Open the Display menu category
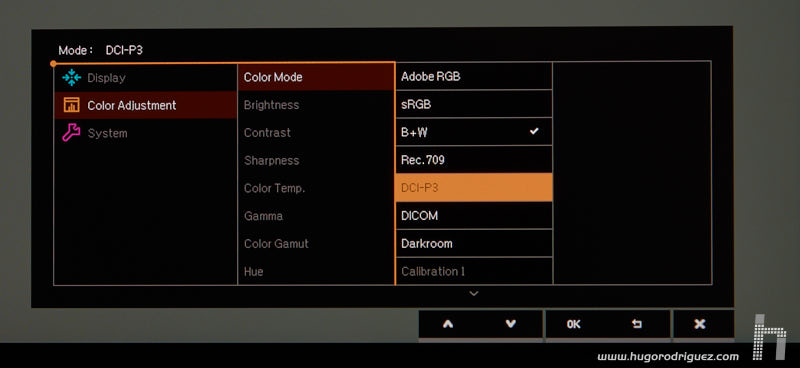Viewport: 800px width, 368px height. pos(145,78)
